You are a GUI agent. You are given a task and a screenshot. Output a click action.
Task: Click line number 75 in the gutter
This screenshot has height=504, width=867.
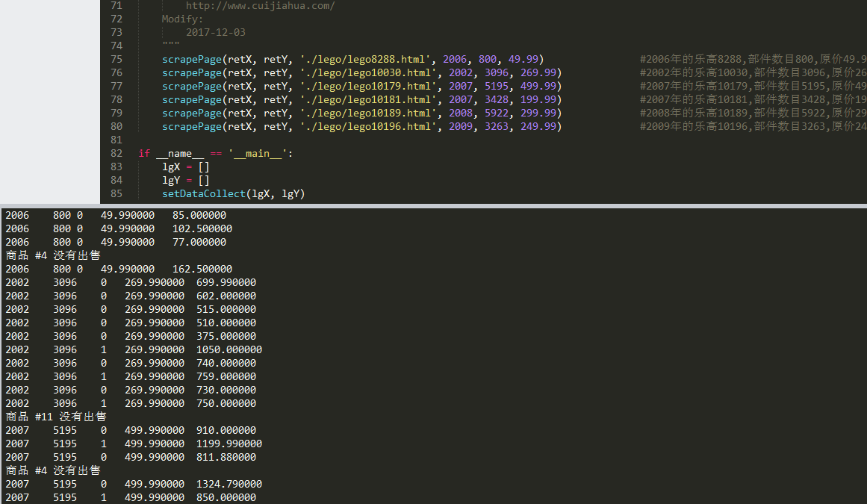[116, 59]
